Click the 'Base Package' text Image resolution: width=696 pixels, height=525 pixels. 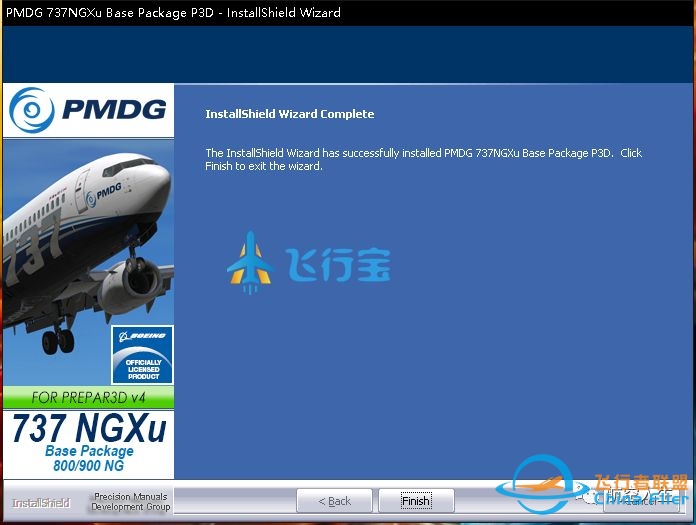click(x=89, y=451)
